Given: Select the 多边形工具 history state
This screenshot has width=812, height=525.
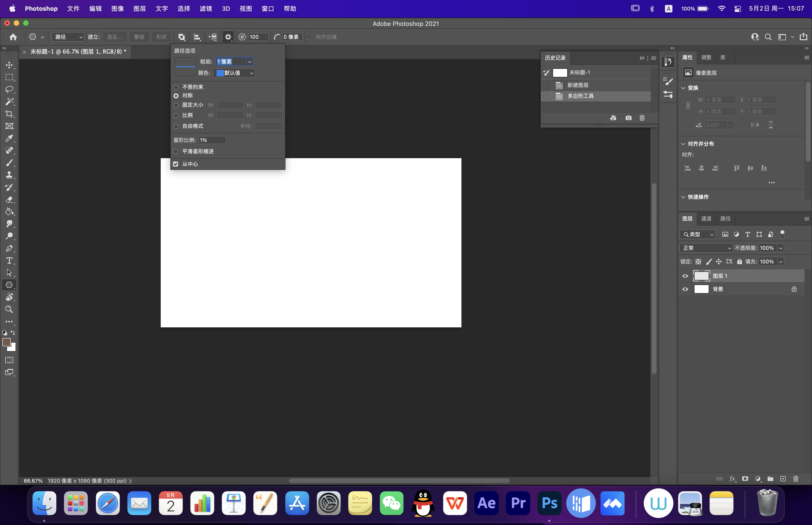Looking at the screenshot, I should pos(596,96).
